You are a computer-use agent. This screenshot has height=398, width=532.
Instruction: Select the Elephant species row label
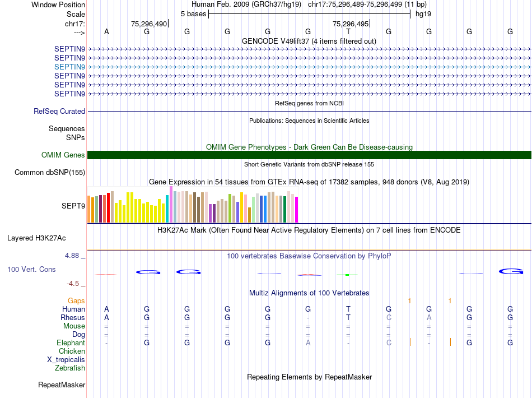coord(71,343)
